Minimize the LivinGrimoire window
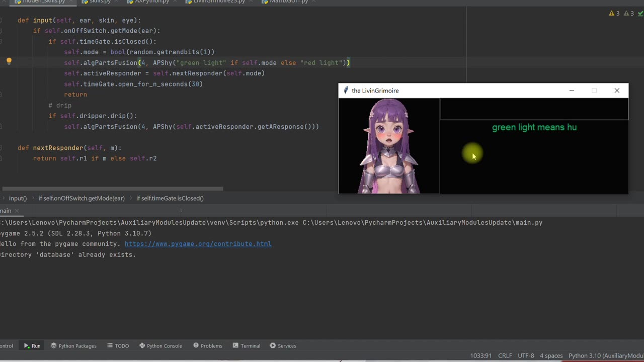644x362 pixels. (572, 90)
